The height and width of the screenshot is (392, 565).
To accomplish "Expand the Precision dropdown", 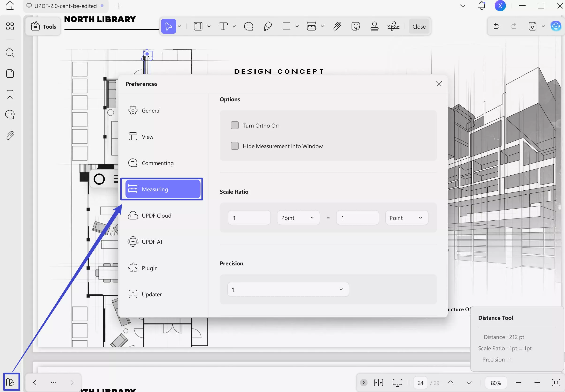I will pos(288,289).
